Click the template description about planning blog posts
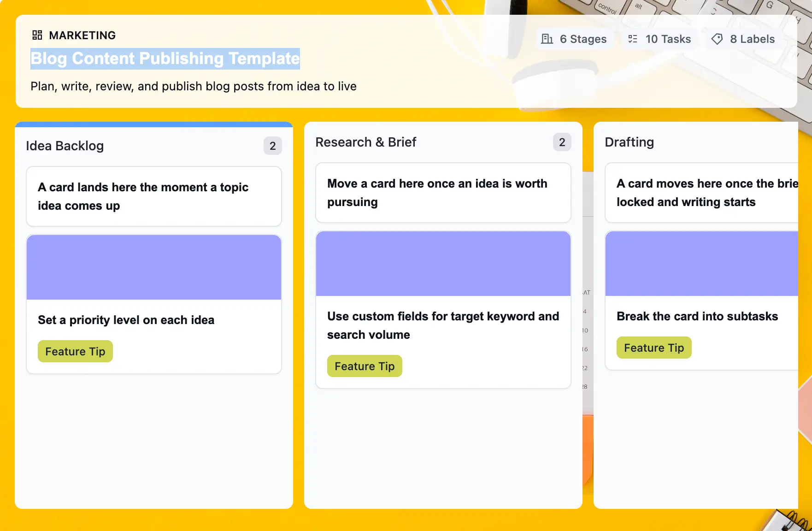The image size is (812, 531). 194,86
